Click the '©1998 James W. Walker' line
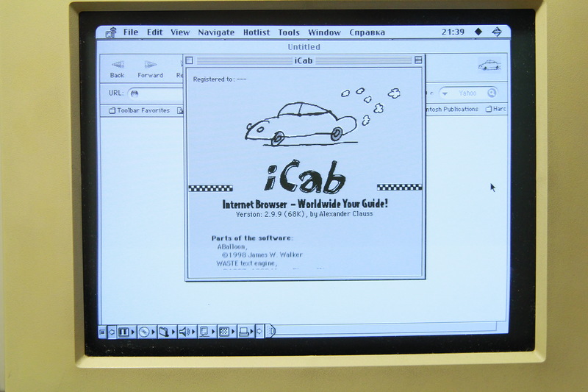This screenshot has height=392, width=588. pyautogui.click(x=262, y=255)
